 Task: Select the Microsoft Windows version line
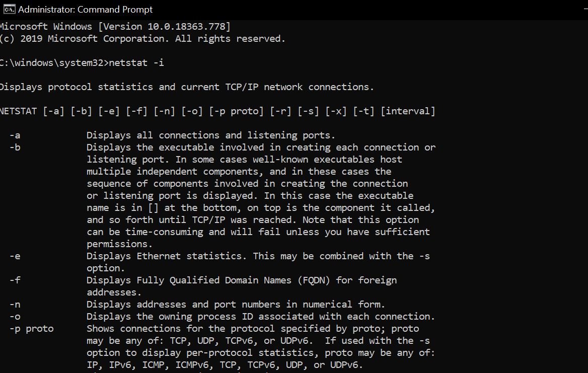click(x=115, y=26)
